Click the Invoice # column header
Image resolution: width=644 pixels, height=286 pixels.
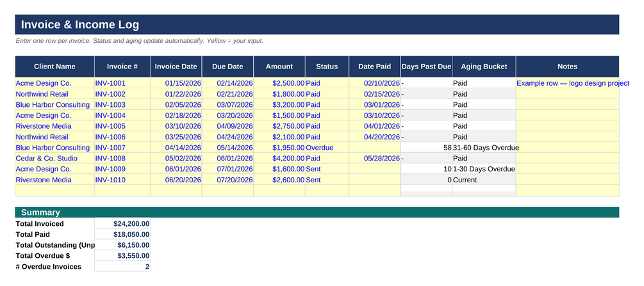(x=122, y=67)
